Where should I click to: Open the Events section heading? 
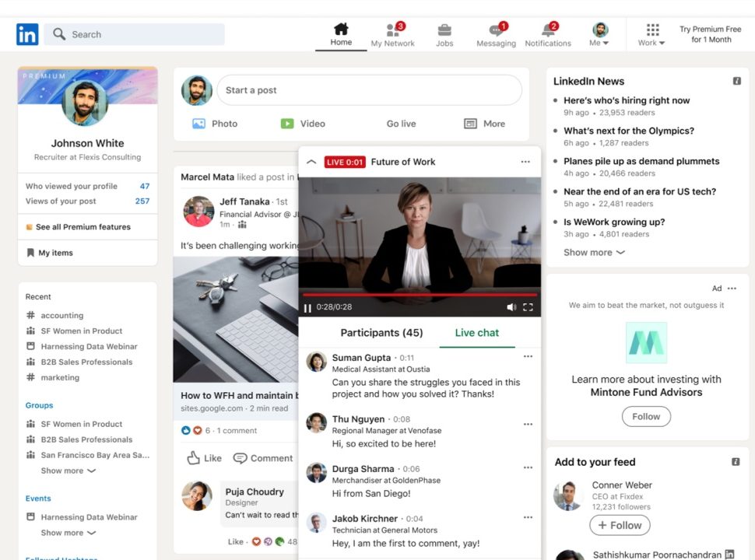click(38, 499)
